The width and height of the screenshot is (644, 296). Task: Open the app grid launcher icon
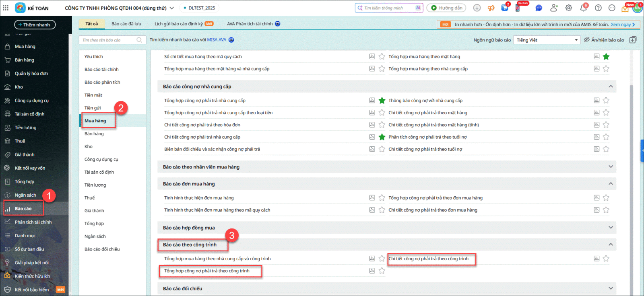(6, 8)
